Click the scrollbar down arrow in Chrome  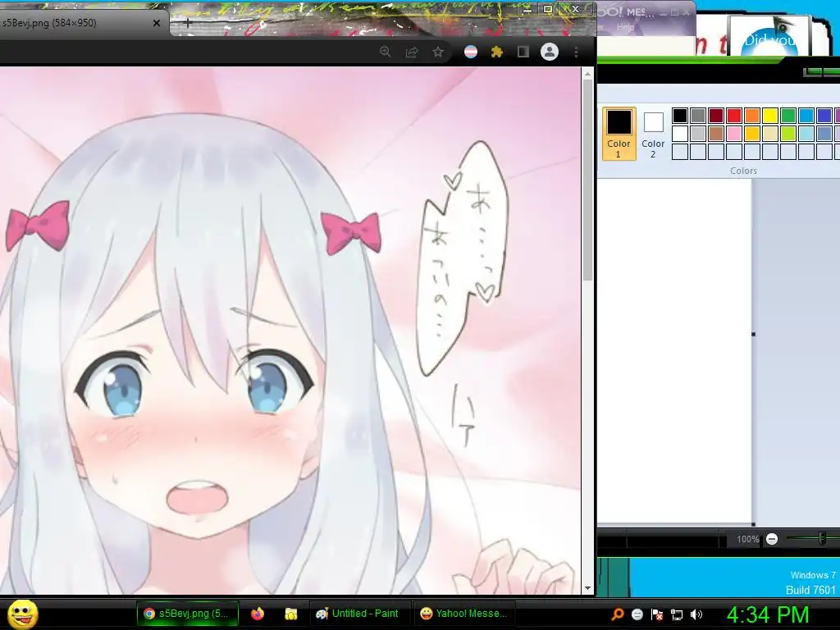(587, 587)
